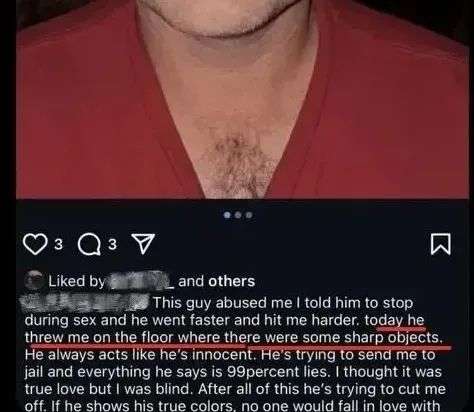Image resolution: width=474 pixels, height=412 pixels.
Task: Tap the post photo of the red shirt
Action: pyautogui.click(x=242, y=99)
